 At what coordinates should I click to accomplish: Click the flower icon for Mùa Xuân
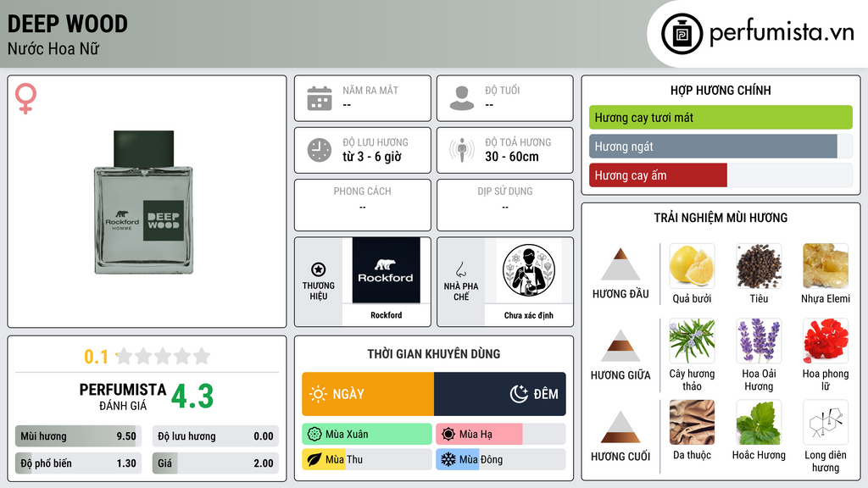point(314,435)
